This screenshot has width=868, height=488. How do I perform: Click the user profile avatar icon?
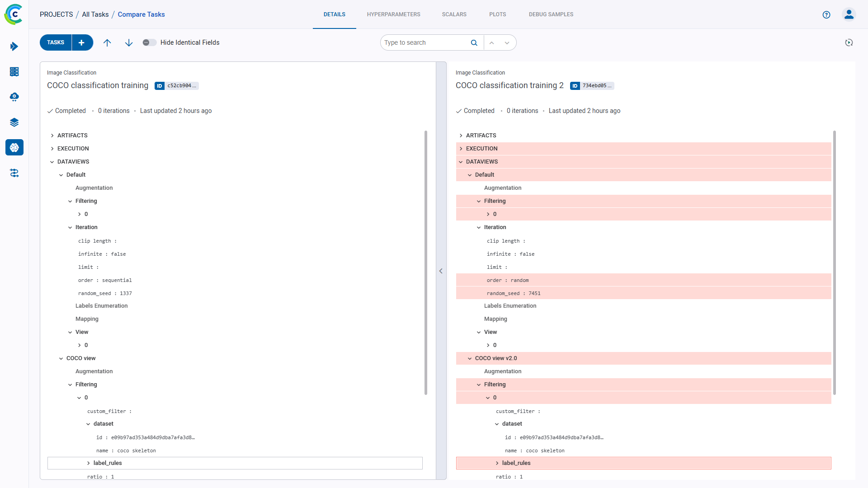click(849, 14)
